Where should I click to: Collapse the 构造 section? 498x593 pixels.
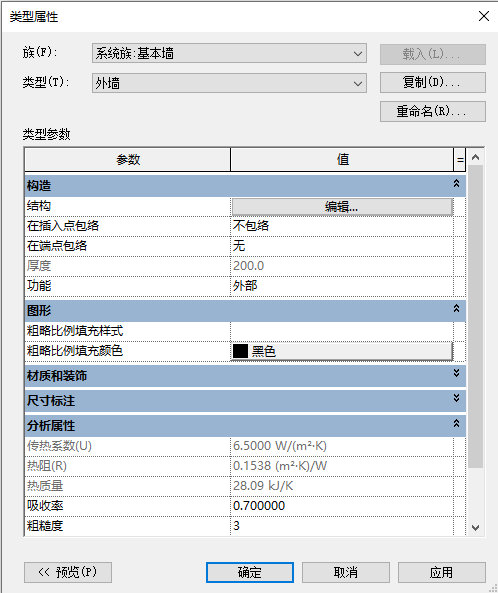point(456,184)
